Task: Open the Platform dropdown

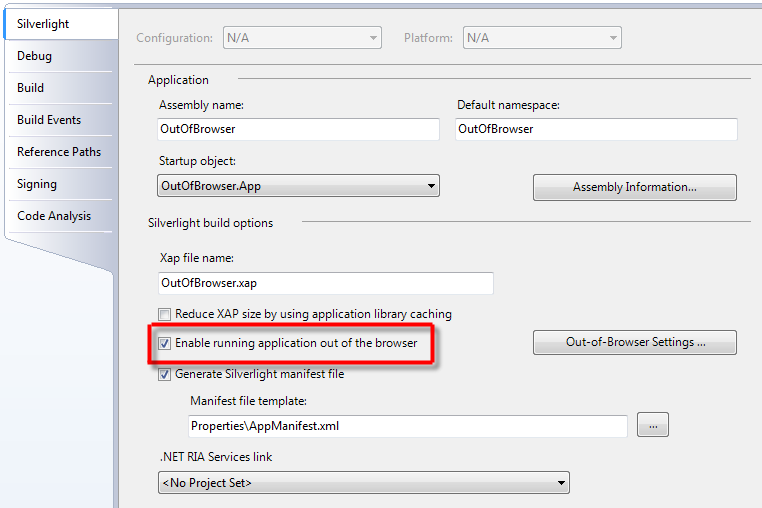Action: point(542,38)
